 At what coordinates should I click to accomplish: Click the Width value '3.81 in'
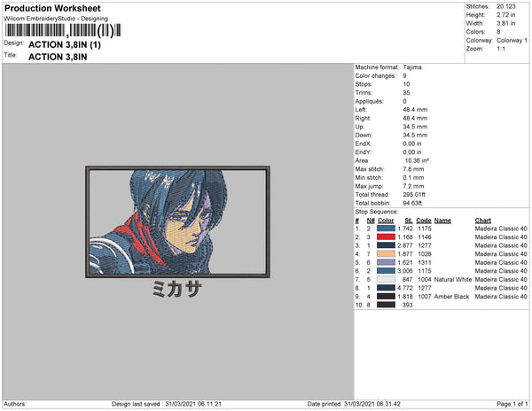506,23
